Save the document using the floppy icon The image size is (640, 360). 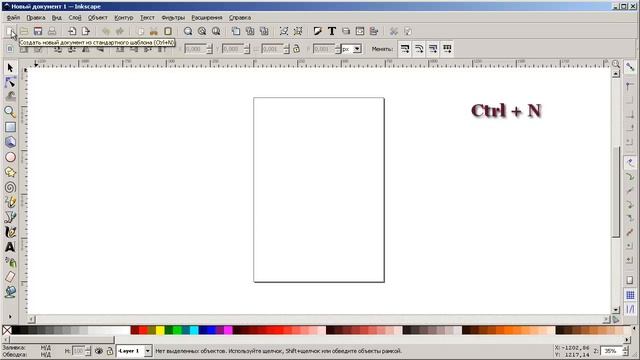[38, 31]
